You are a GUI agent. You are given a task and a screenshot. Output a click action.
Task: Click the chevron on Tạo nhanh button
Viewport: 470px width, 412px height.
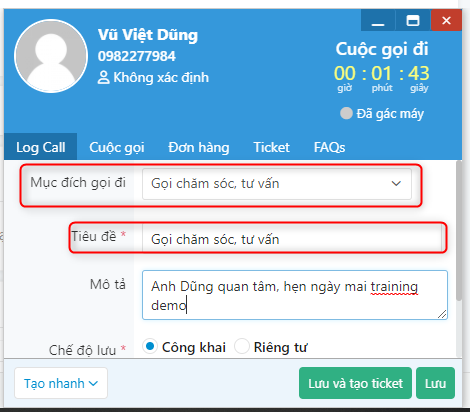click(x=94, y=384)
